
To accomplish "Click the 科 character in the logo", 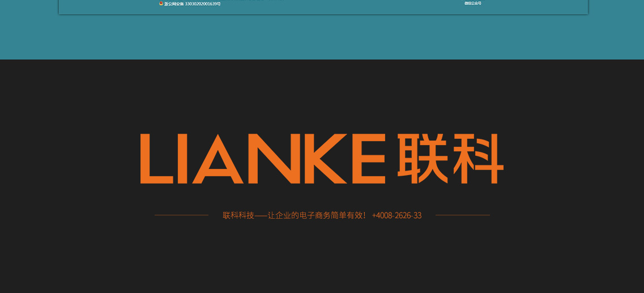I will pyautogui.click(x=477, y=159).
